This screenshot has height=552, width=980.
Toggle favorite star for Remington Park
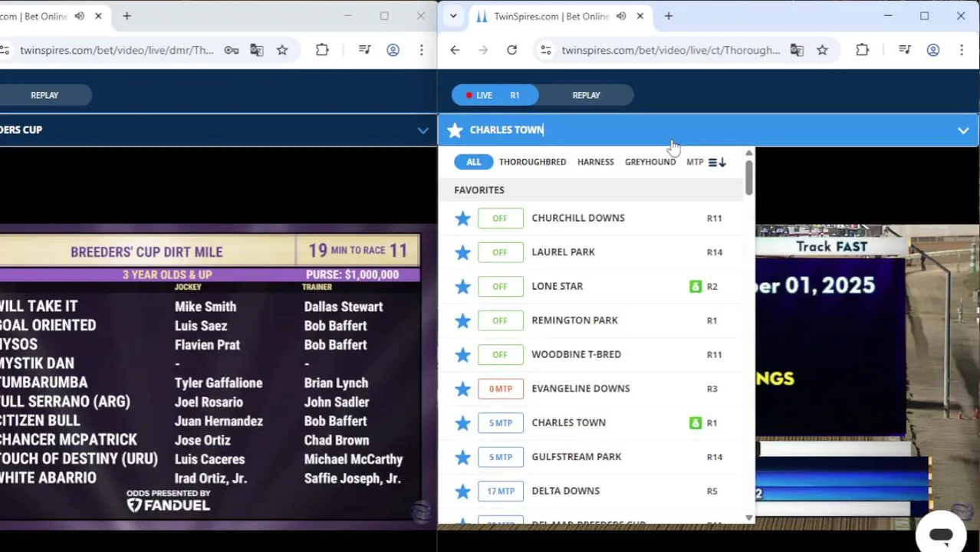coord(462,320)
